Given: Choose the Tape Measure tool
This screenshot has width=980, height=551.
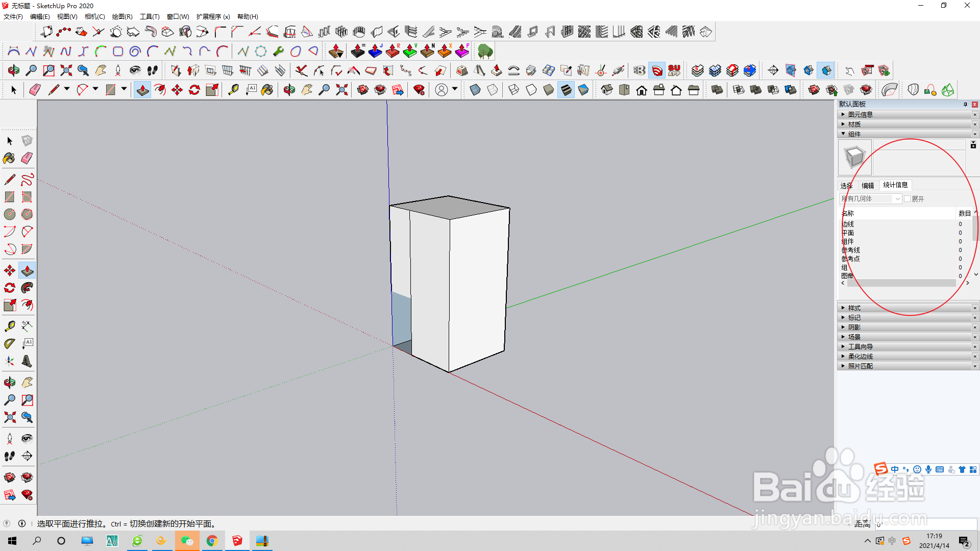Looking at the screenshot, I should point(9,327).
